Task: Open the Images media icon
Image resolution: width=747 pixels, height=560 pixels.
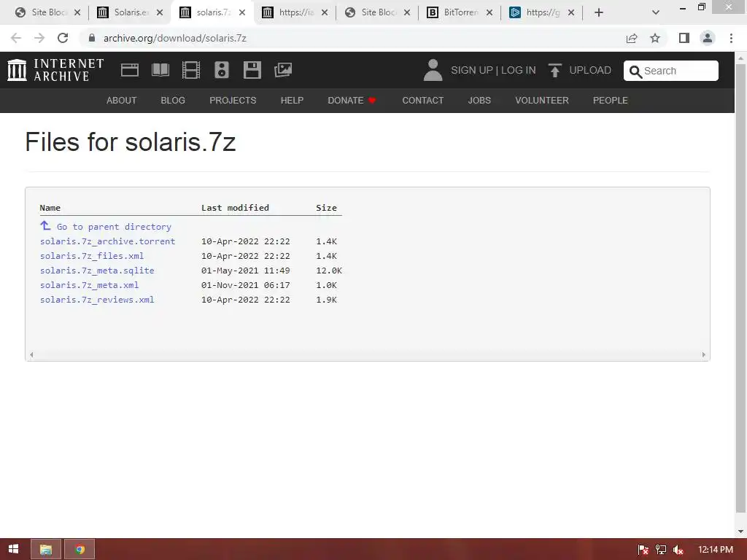Action: point(283,70)
